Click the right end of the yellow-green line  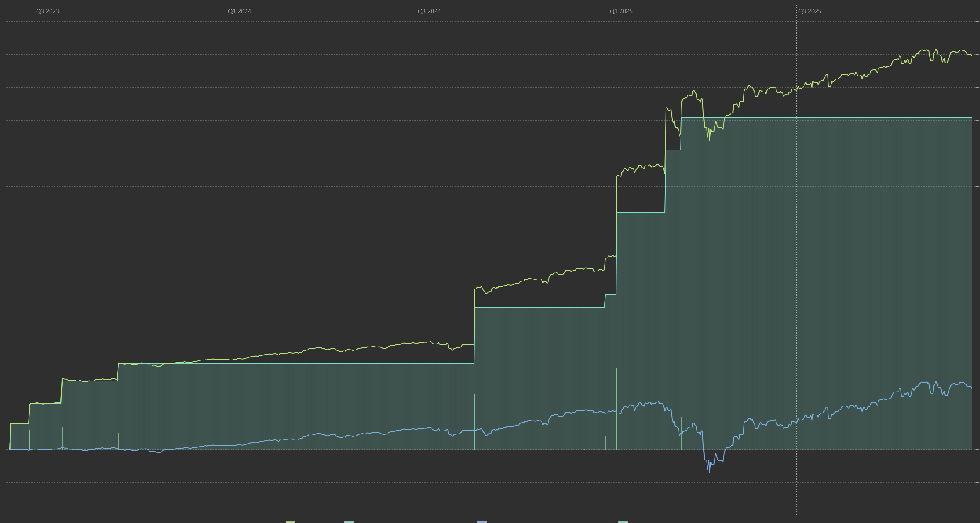[x=971, y=55]
